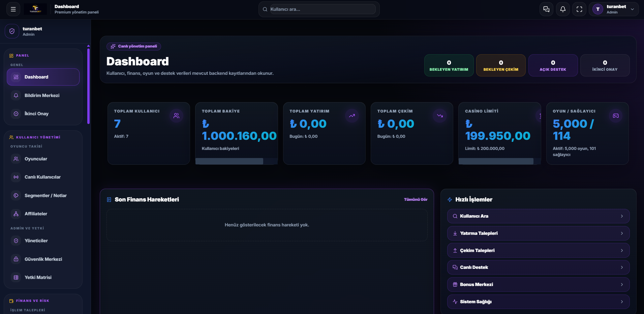The width and height of the screenshot is (644, 314).
Task: Open İkinci Onay in the sidebar
Action: click(43, 114)
